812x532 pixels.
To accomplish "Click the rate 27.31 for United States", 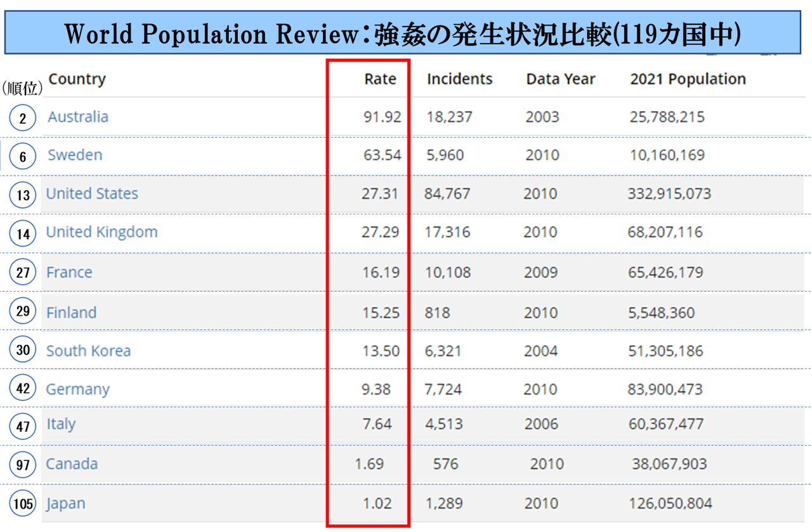I will [x=380, y=193].
